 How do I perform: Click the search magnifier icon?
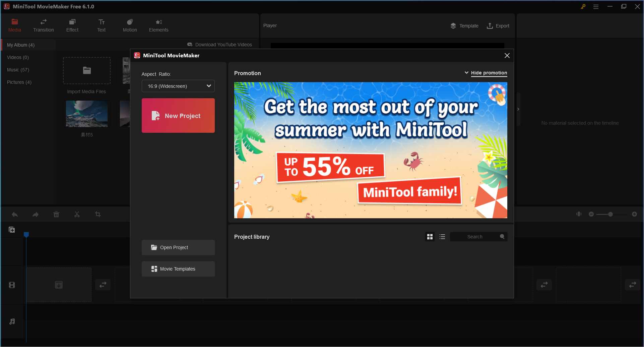point(502,237)
